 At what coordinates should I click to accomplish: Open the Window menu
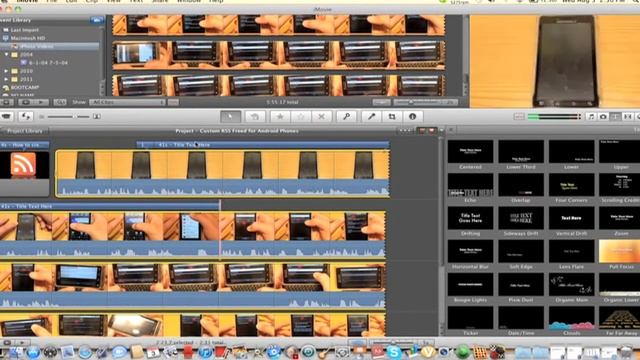point(188,1)
